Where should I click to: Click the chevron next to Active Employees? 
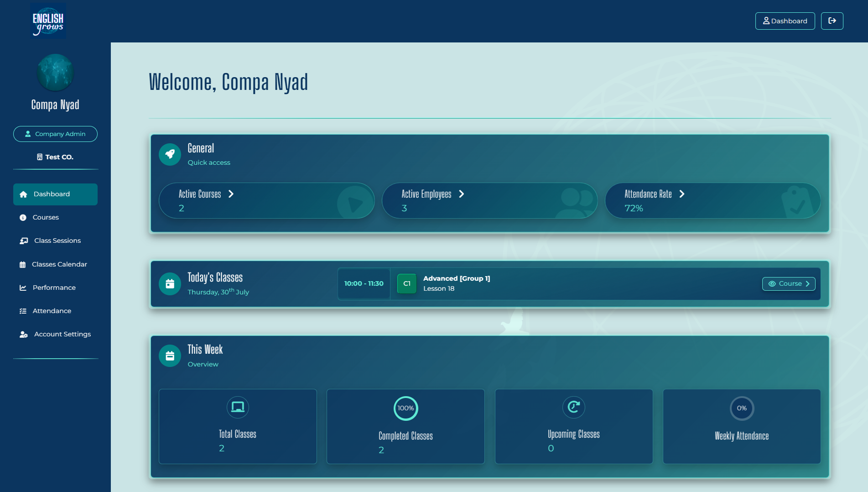point(461,194)
